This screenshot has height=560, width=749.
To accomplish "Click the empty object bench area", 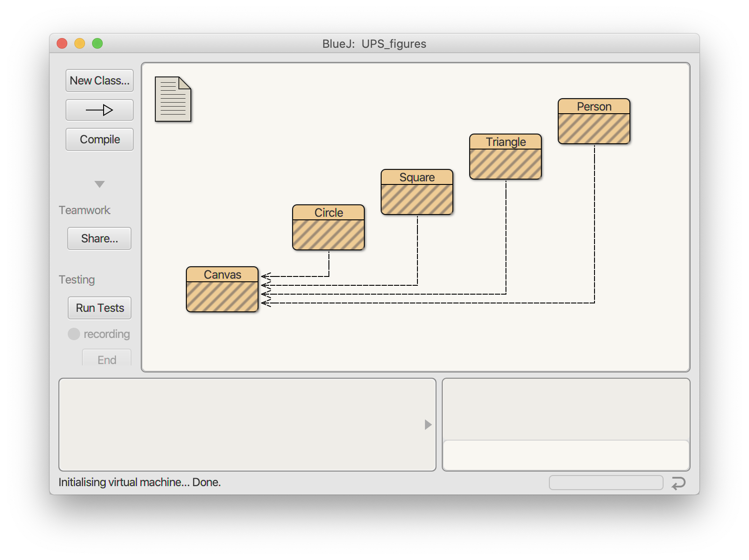I will coord(239,425).
